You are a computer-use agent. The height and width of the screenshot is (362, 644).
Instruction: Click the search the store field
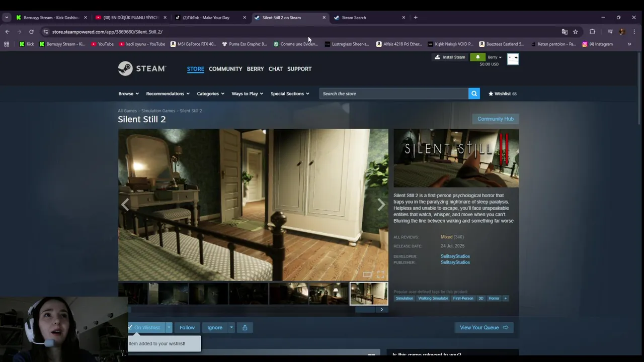point(393,94)
